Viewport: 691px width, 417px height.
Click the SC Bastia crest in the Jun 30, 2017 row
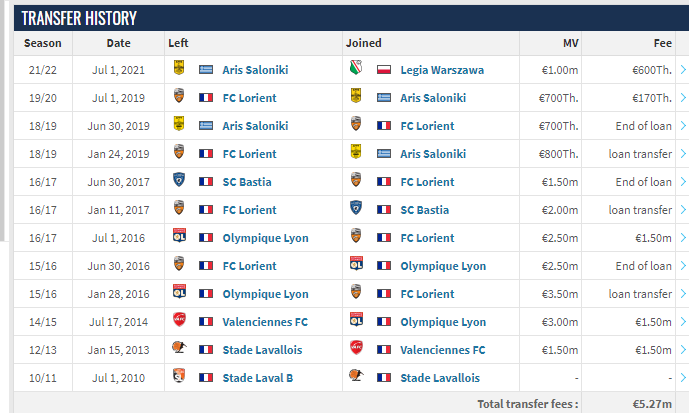(178, 180)
